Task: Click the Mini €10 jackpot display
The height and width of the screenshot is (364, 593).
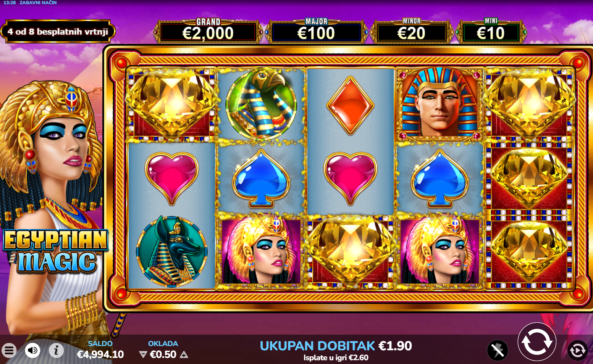Action: 491,31
